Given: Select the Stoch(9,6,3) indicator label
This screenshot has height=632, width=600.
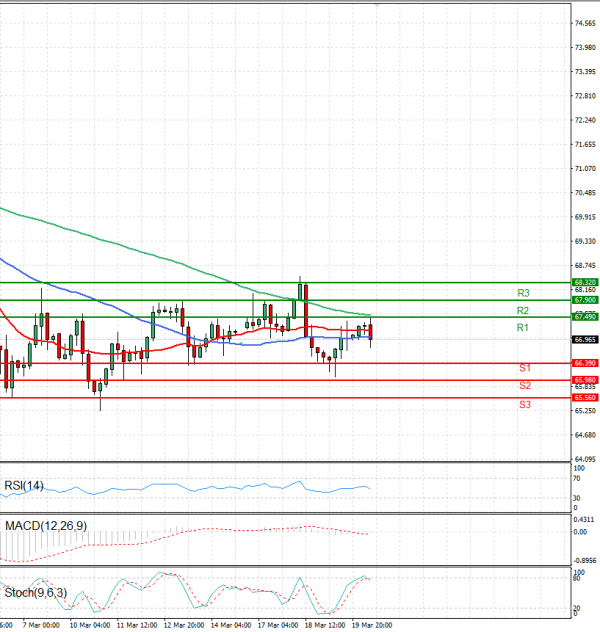Looking at the screenshot, I should [x=35, y=593].
